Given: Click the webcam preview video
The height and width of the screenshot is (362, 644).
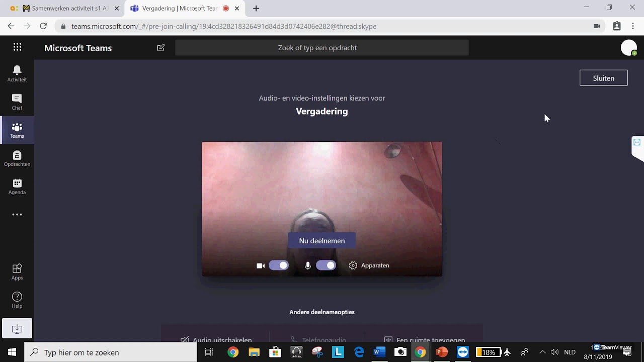Looking at the screenshot, I should coord(322,209).
